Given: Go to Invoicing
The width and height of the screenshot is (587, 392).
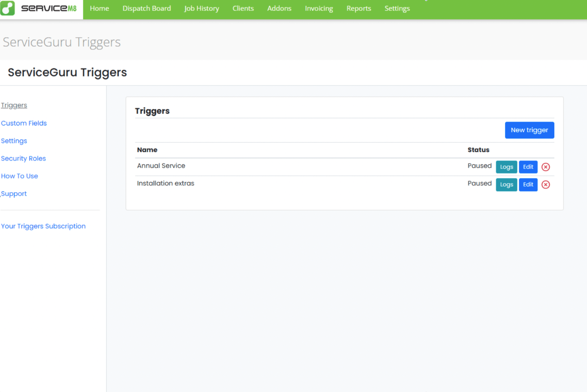Looking at the screenshot, I should coord(319,8).
